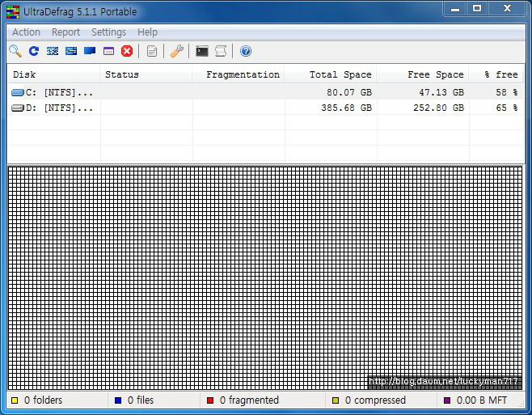Viewport: 532px width, 415px height.
Task: Open the Help menu
Action: click(148, 32)
